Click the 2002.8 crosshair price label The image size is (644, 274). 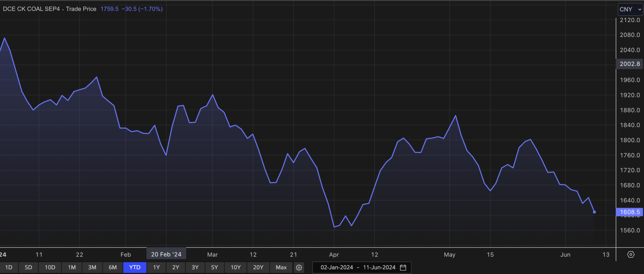pyautogui.click(x=630, y=64)
